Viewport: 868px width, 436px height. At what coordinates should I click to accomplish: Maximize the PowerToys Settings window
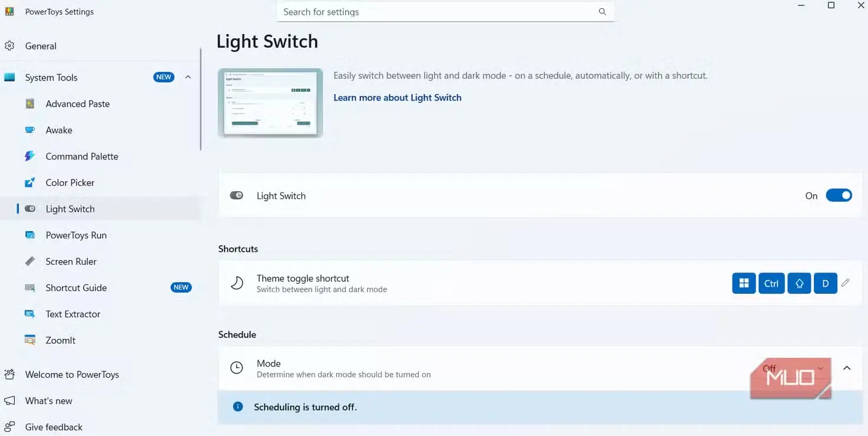tap(831, 6)
